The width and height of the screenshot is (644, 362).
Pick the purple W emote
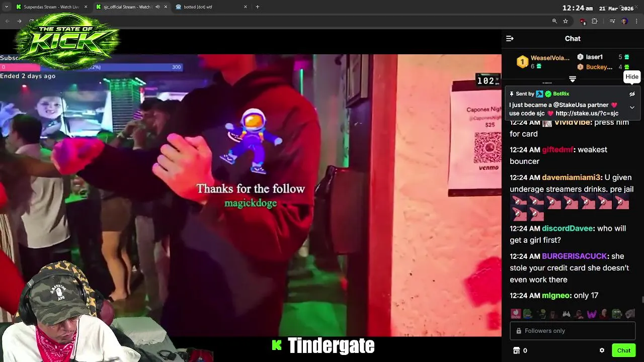592,314
